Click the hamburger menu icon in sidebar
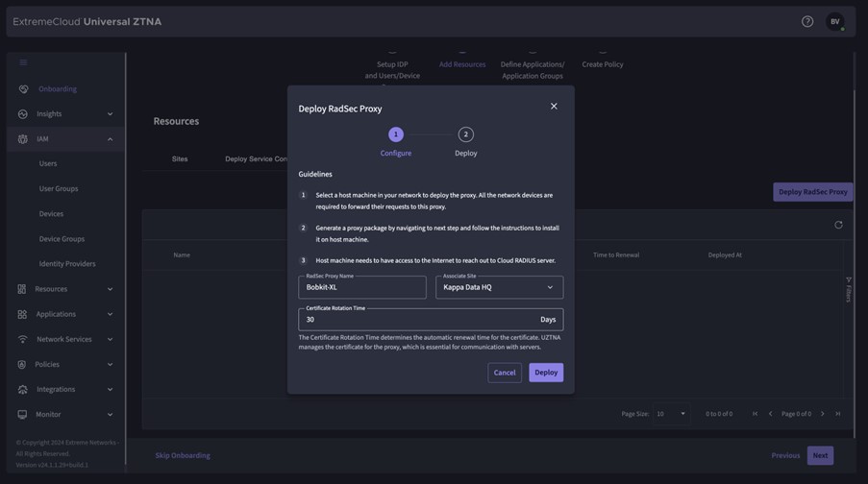This screenshot has height=484, width=868. point(23,62)
